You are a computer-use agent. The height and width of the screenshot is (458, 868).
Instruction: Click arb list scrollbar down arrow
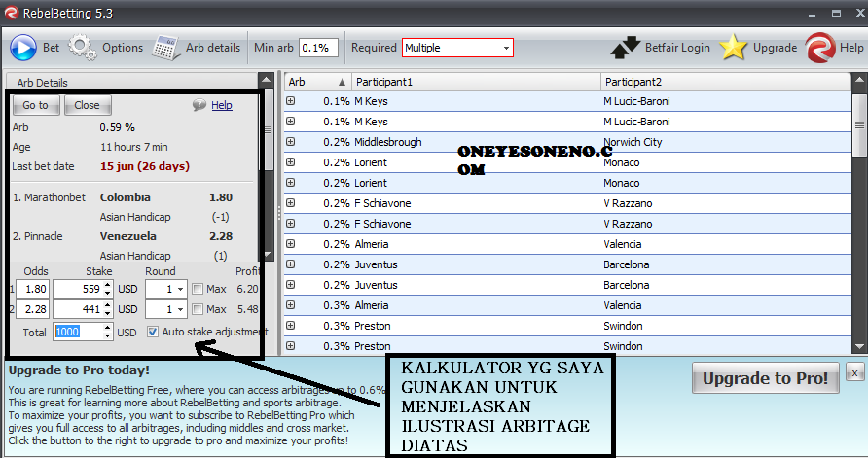pyautogui.click(x=859, y=347)
